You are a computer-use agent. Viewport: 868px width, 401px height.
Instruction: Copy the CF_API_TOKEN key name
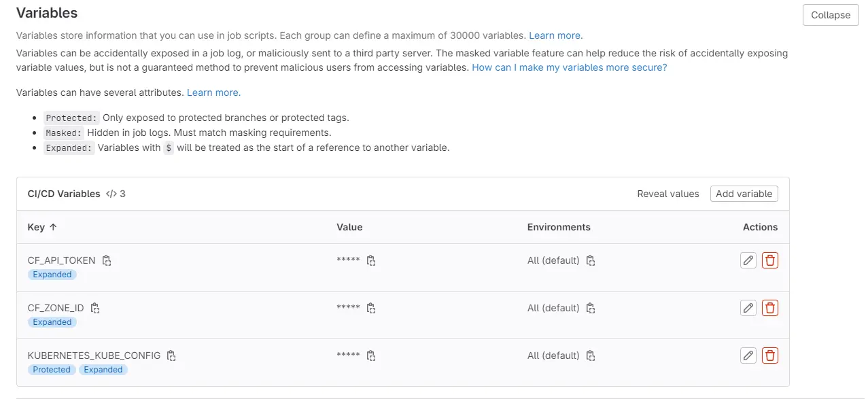(x=107, y=260)
